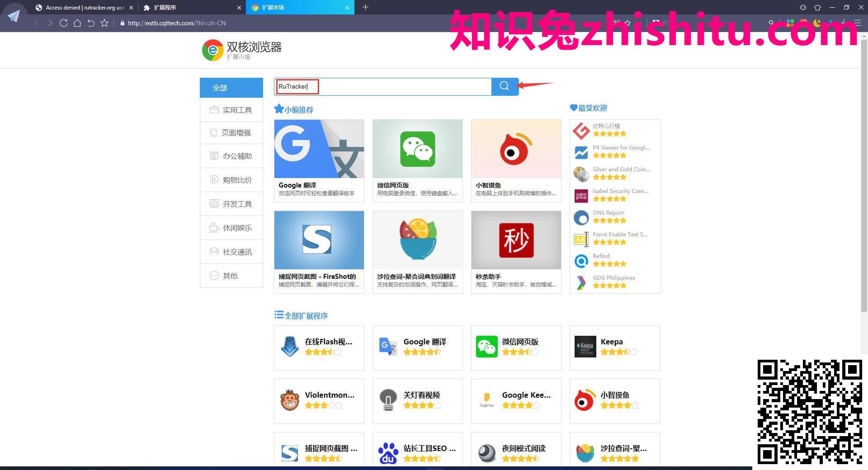Click the blue search magnifier button
The width and height of the screenshot is (868, 470).
[x=505, y=86]
